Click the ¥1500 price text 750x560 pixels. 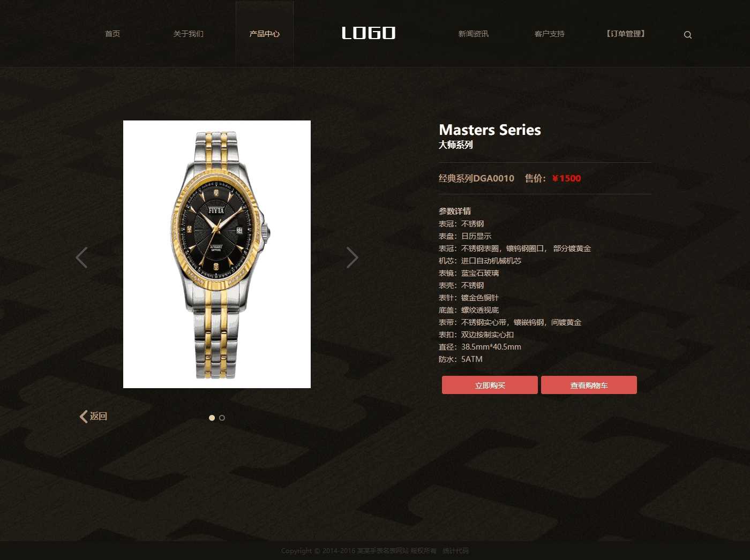click(x=566, y=178)
